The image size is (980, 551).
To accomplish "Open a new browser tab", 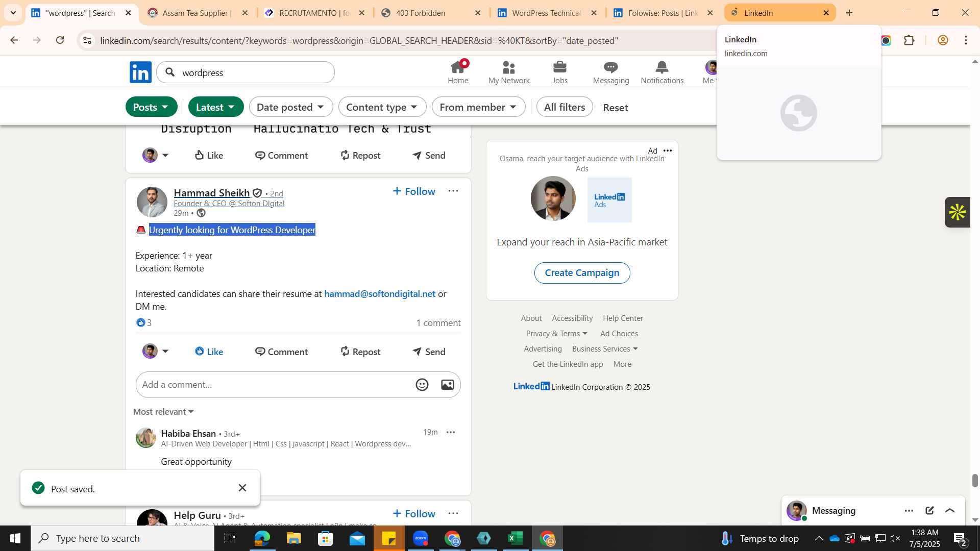I will pos(849,13).
